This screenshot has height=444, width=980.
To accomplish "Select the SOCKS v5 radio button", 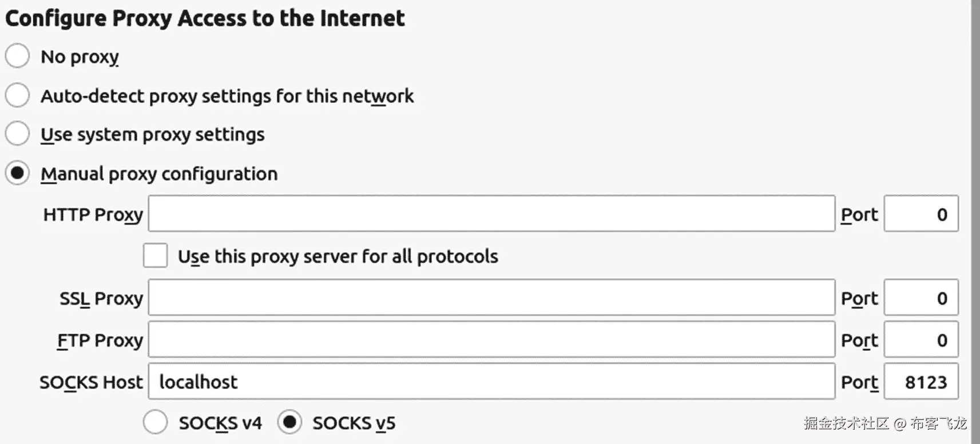I will click(x=289, y=423).
